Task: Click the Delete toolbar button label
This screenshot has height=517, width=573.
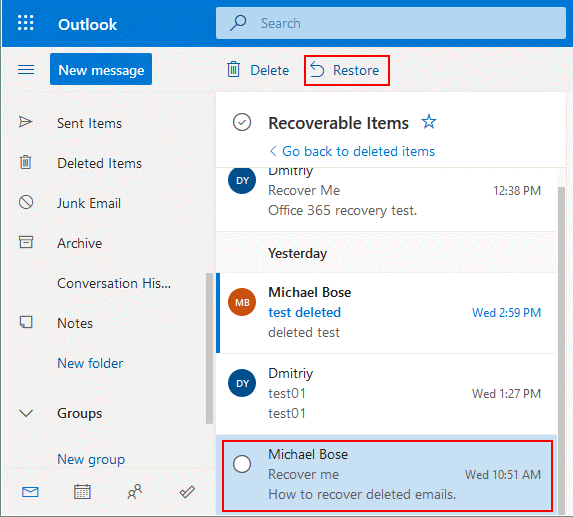Action: pos(270,70)
